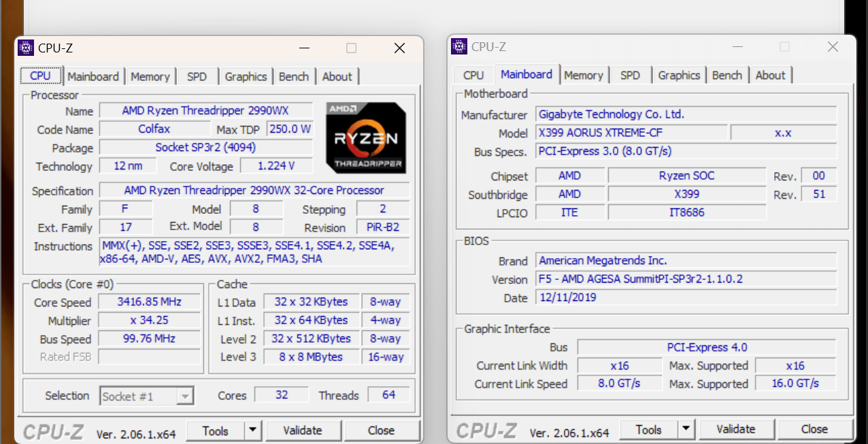868x444 pixels.
Task: Click Validate in the left CPU-Z window
Action: point(303,430)
